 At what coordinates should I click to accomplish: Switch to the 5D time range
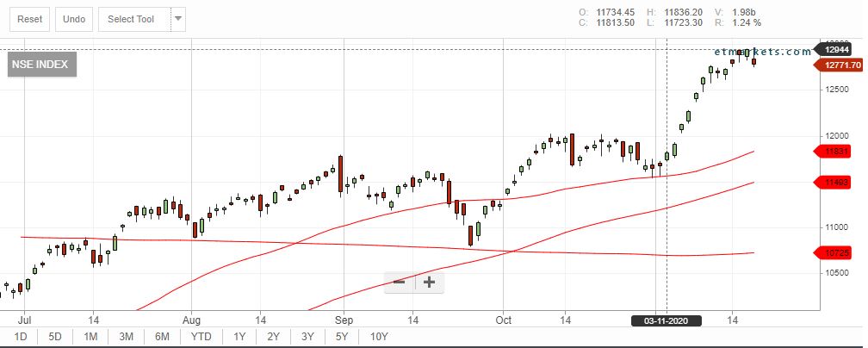coord(55,337)
